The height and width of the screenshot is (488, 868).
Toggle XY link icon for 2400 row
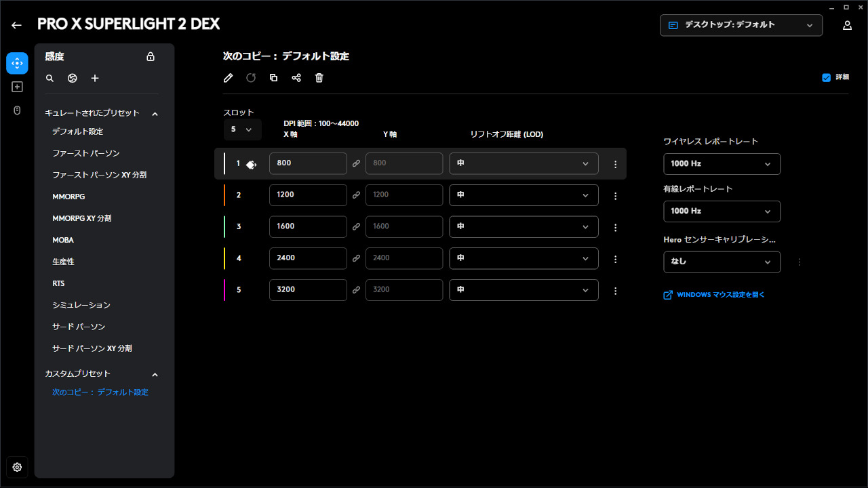point(356,258)
